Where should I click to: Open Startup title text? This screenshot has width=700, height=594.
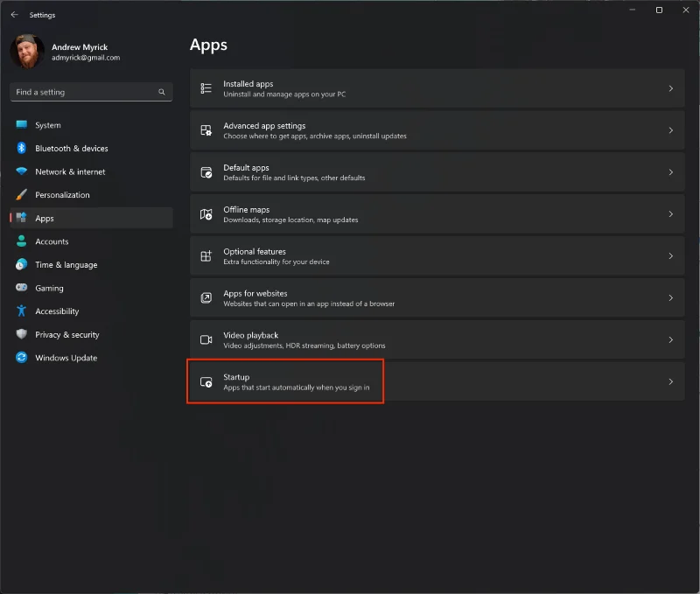(x=236, y=378)
